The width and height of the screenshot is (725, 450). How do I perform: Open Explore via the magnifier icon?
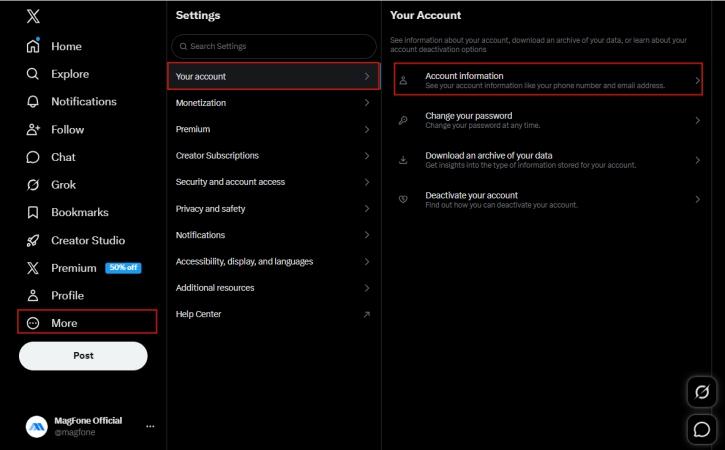pyautogui.click(x=33, y=74)
